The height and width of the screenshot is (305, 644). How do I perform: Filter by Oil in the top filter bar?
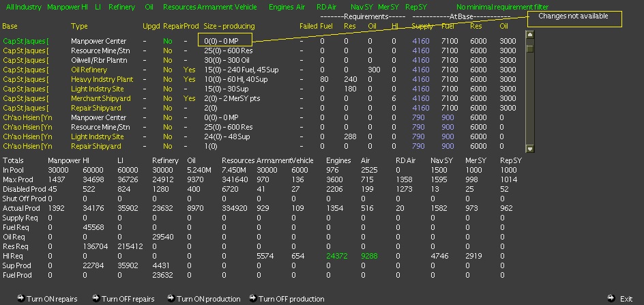pyautogui.click(x=149, y=7)
